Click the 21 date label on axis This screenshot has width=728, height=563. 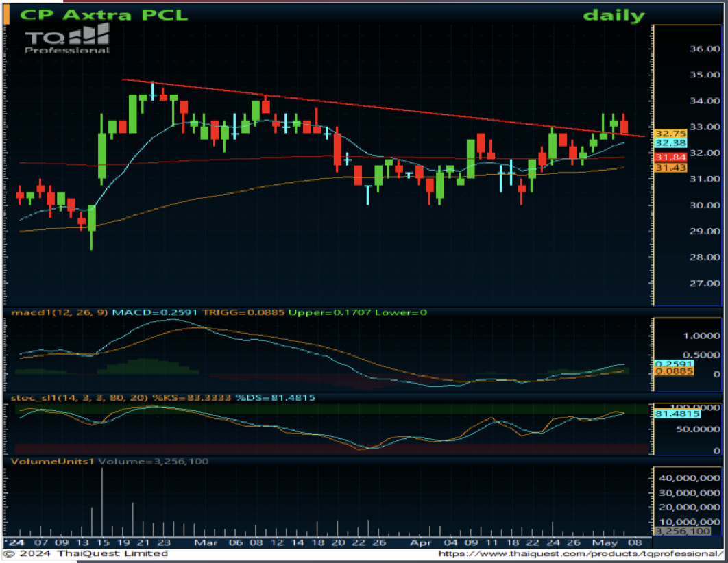point(143,542)
